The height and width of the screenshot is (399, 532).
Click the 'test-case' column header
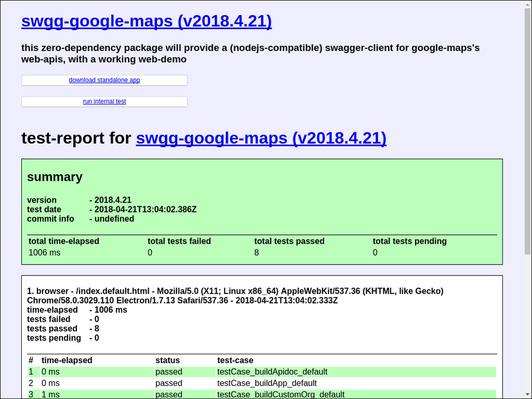[235, 361]
